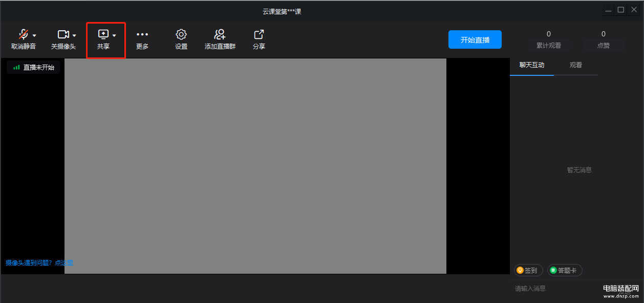The width and height of the screenshot is (644, 303).
Task: Maximize the live classroom window
Action: [x=620, y=10]
